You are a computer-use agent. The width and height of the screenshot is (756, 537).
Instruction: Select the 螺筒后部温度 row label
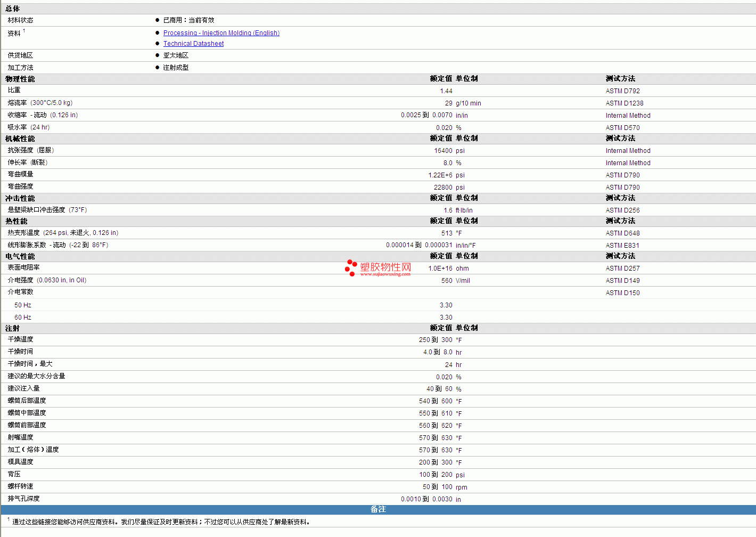click(27, 401)
